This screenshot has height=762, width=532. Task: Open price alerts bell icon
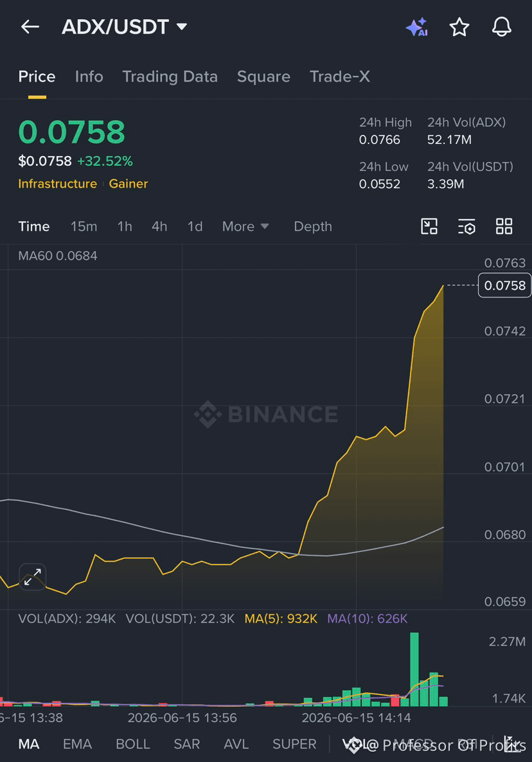(x=501, y=27)
